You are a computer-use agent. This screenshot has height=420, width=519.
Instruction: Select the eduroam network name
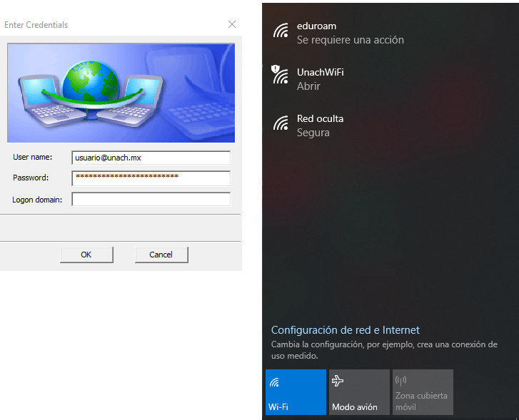317,26
